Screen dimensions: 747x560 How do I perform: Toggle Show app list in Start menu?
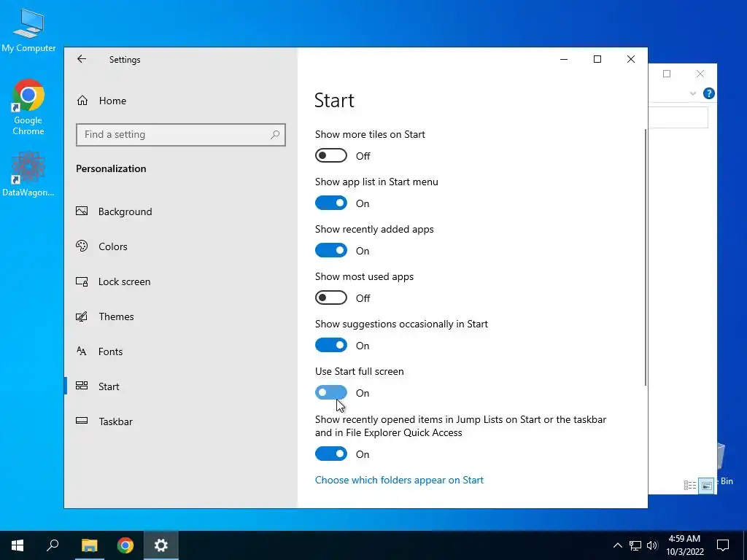point(331,203)
